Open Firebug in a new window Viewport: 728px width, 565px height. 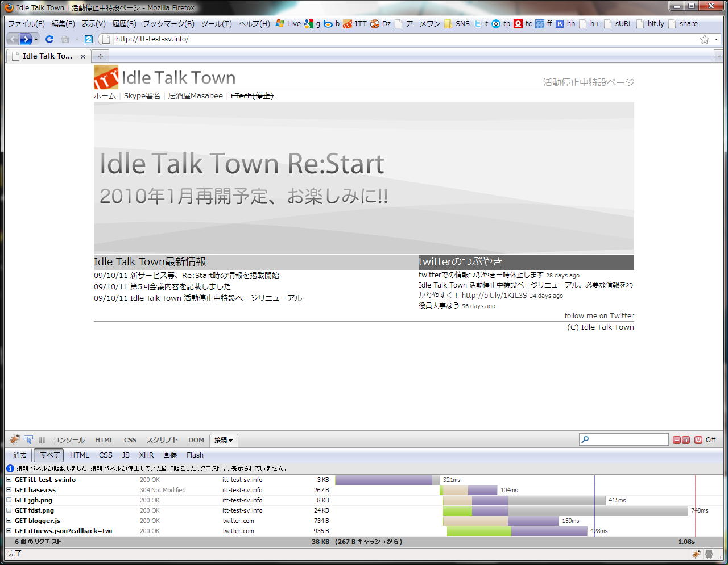tap(686, 440)
